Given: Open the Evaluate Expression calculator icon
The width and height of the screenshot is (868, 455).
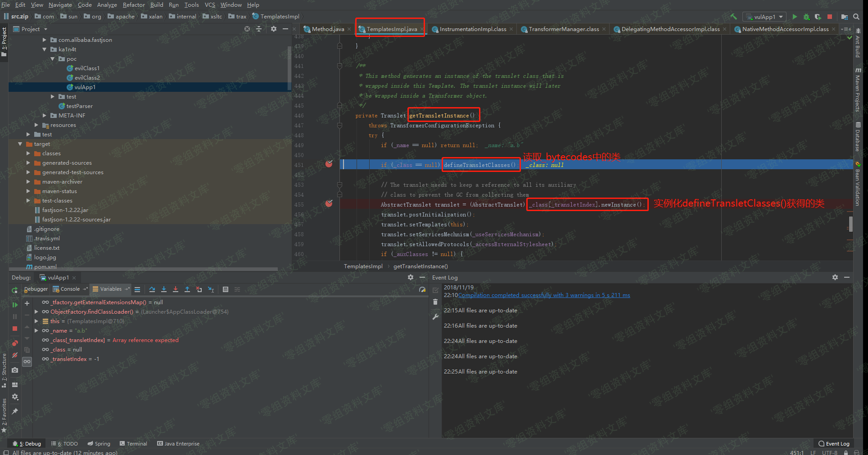Looking at the screenshot, I should (226, 289).
